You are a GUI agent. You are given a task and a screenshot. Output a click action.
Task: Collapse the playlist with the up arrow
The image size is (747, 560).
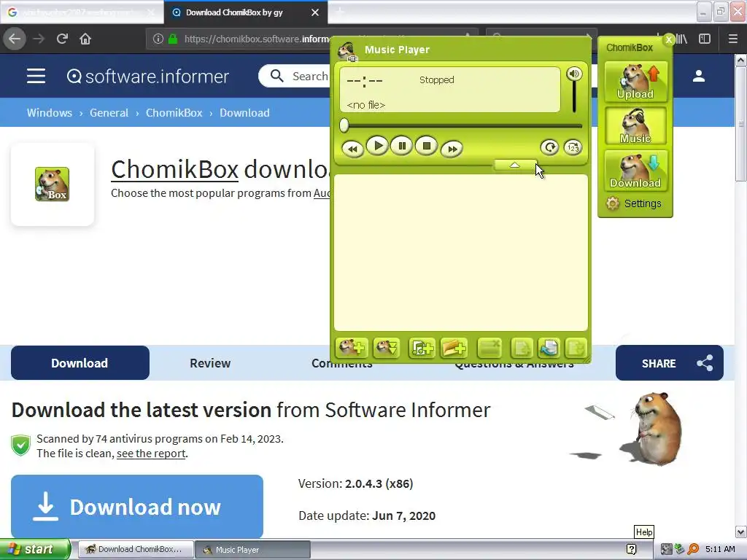pyautogui.click(x=514, y=165)
